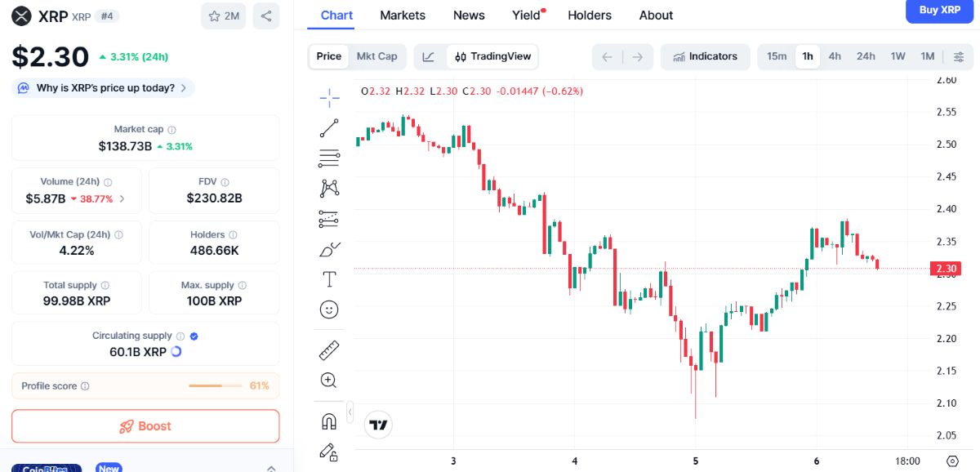Select the text annotation tool
Viewport: 980px width, 472px height.
pos(329,278)
